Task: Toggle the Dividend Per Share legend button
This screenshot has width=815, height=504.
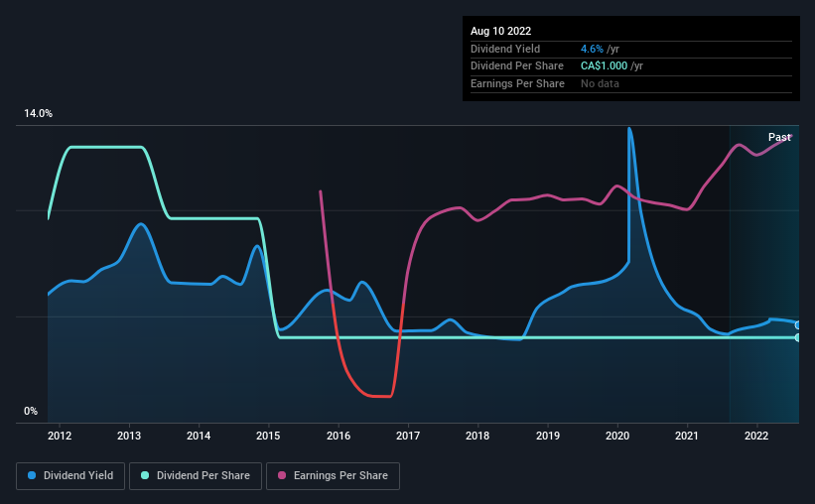Action: [196, 476]
